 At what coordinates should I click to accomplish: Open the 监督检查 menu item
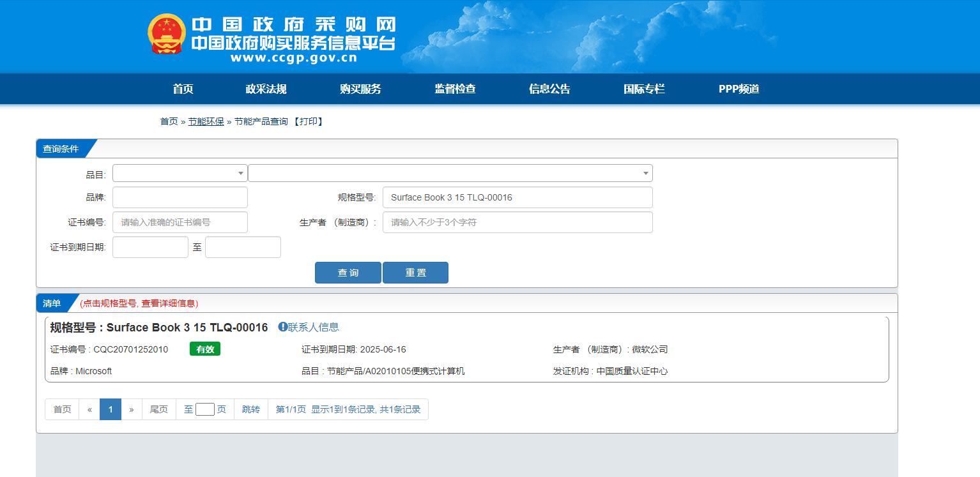pos(455,89)
